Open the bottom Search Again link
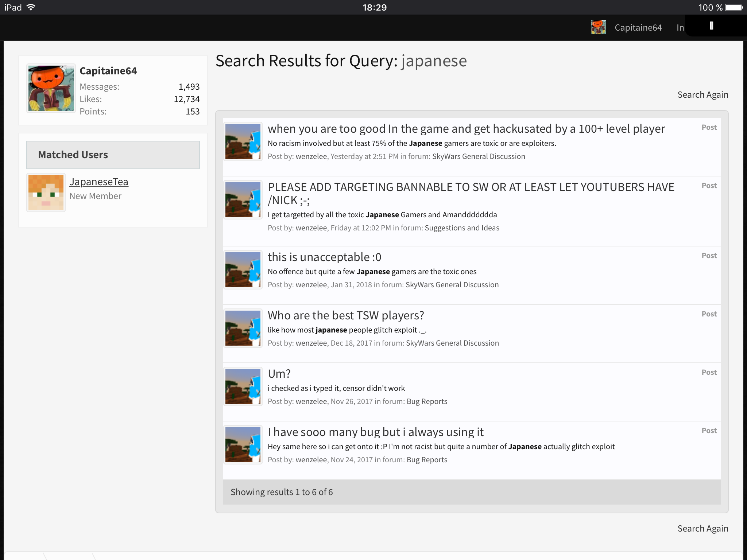Viewport: 747px width, 560px height. pyautogui.click(x=703, y=529)
